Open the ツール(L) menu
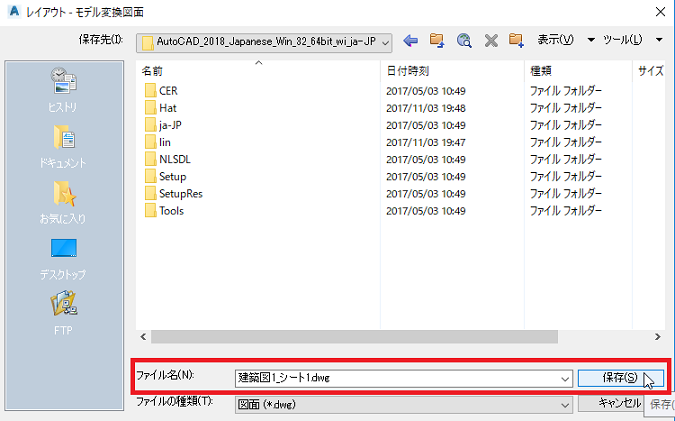Screen dimensions: 675x421 click(x=622, y=40)
